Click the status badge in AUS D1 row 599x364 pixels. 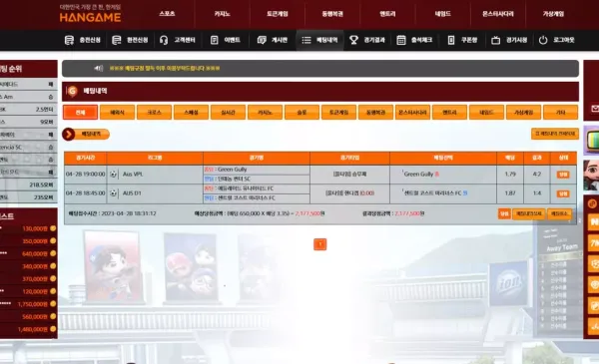[x=563, y=193]
